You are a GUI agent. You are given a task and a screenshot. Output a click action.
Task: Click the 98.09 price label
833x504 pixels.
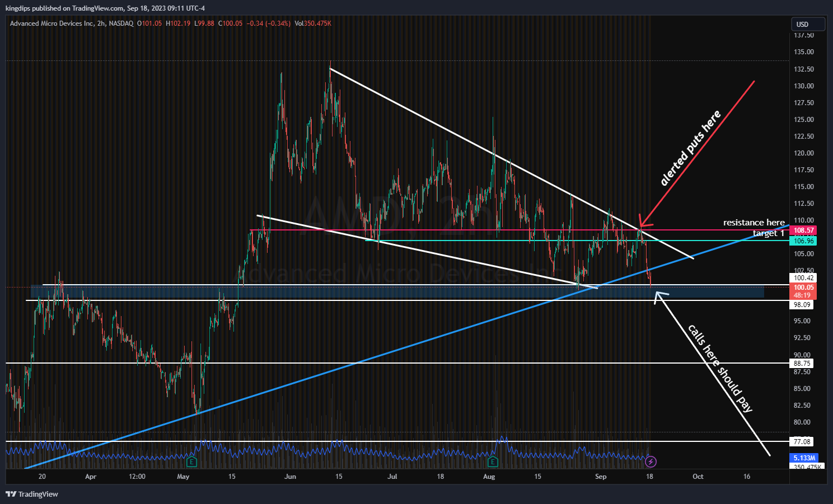coord(802,305)
